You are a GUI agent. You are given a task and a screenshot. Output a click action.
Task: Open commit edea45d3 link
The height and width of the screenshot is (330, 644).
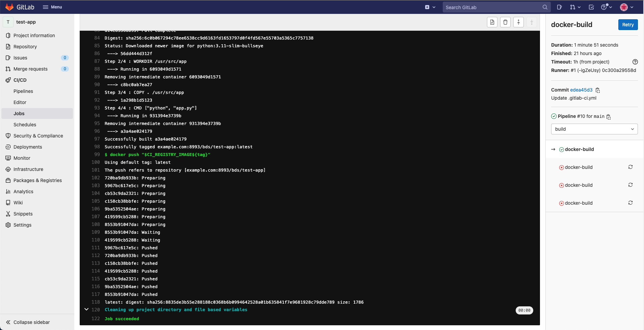point(581,90)
